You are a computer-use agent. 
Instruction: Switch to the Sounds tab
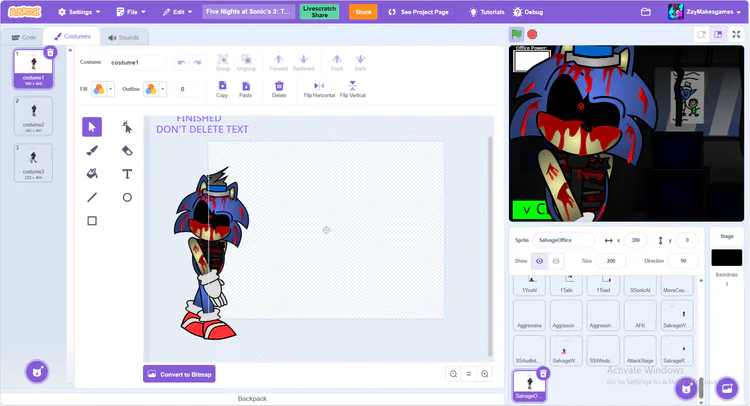pyautogui.click(x=123, y=37)
